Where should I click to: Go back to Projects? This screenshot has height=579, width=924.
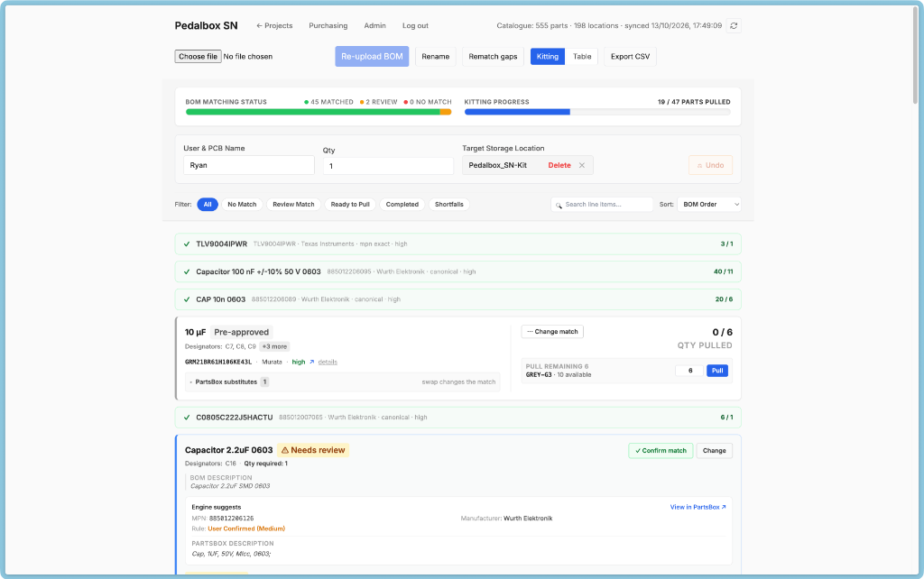pyautogui.click(x=274, y=26)
